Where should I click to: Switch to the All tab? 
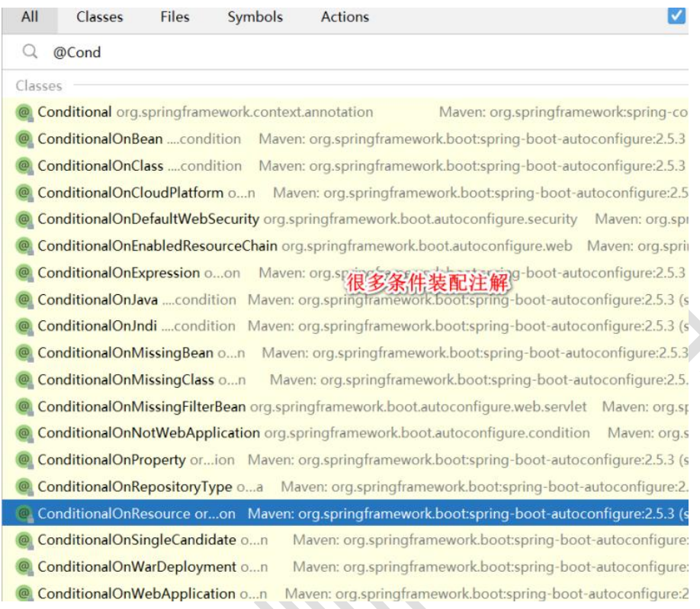click(x=30, y=17)
